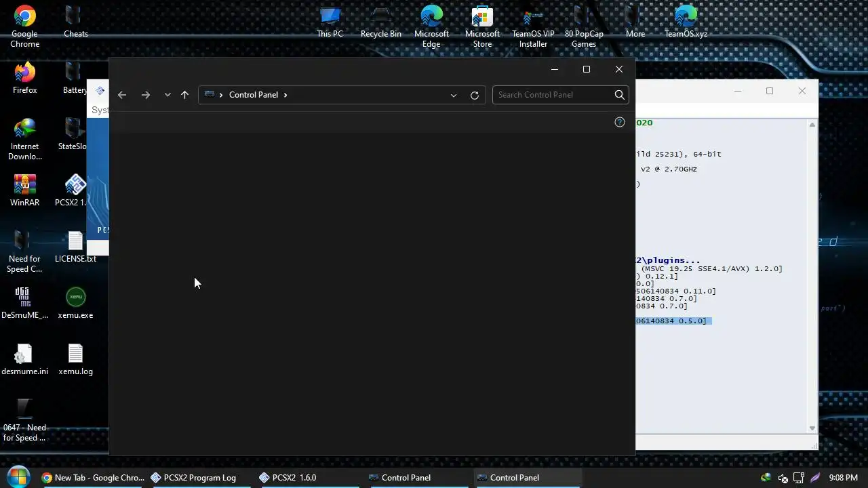Minimize the PCSX2 Program Log window
This screenshot has width=868, height=488.
(738, 91)
